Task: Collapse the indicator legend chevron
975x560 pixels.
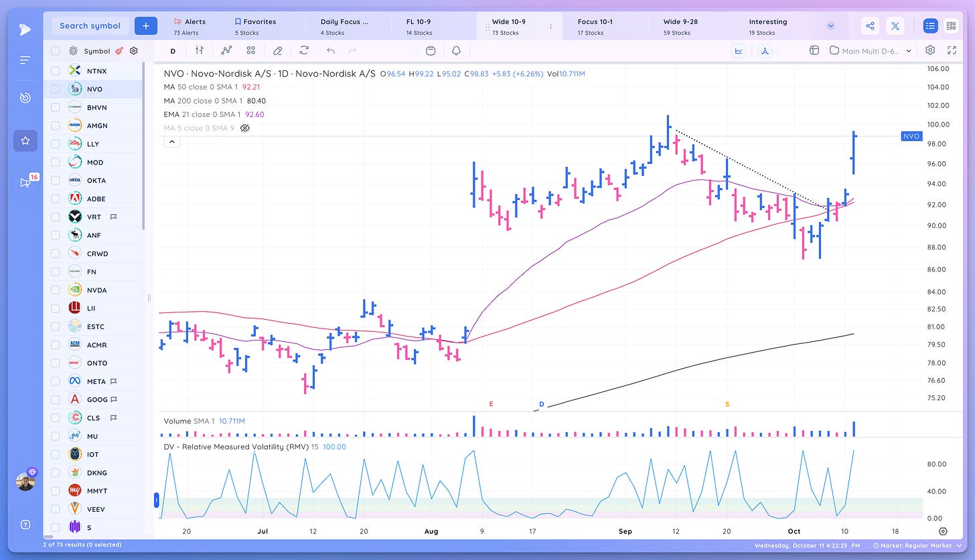Action: (x=171, y=142)
